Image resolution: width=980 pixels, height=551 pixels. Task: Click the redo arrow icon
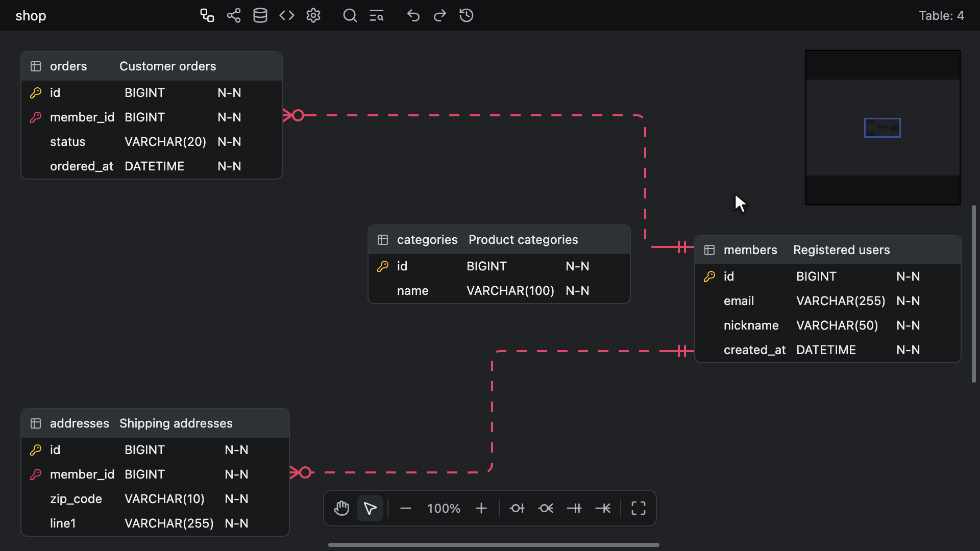pos(440,15)
